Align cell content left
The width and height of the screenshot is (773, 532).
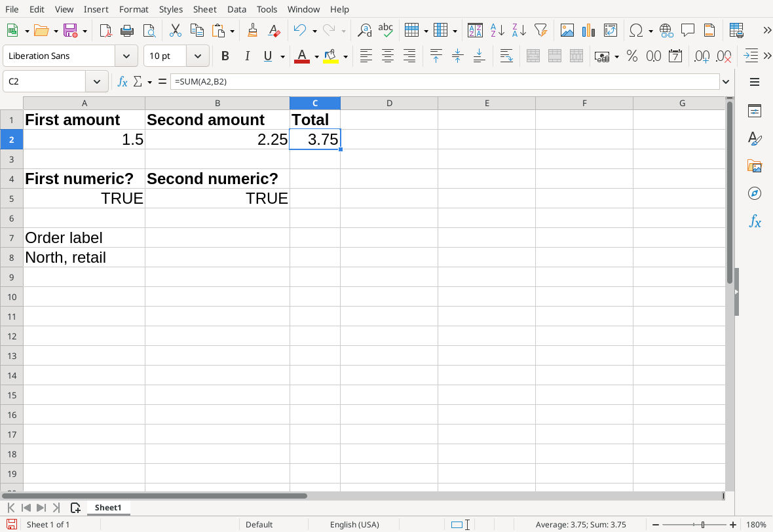(x=366, y=56)
